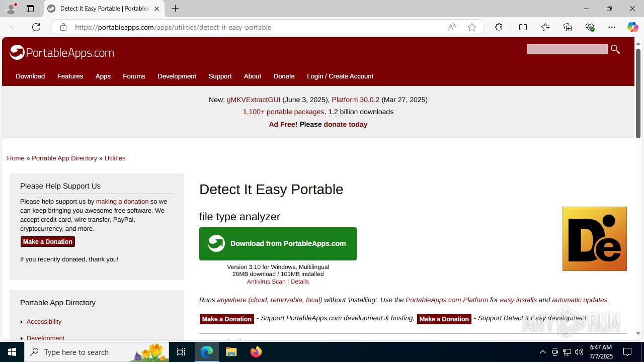Open browser Extensions icon
This screenshot has height=362, width=644.
499,27
